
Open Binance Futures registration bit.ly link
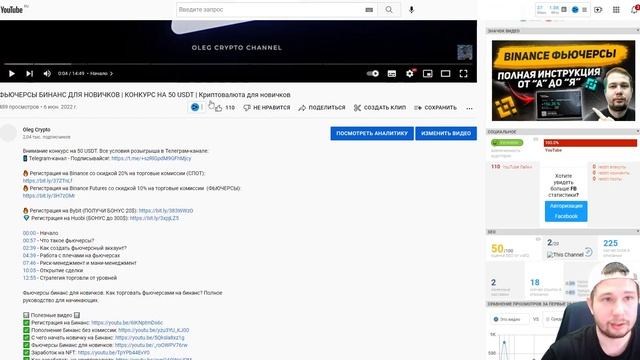49,196
